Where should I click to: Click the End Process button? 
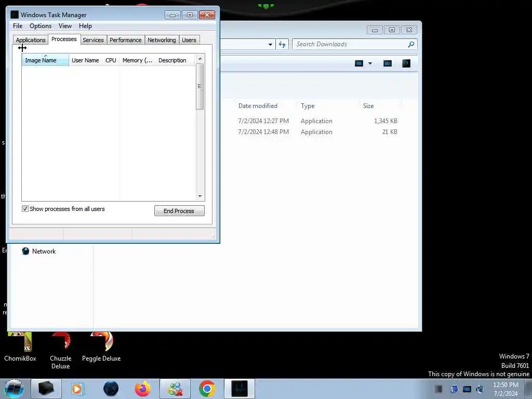(x=179, y=211)
